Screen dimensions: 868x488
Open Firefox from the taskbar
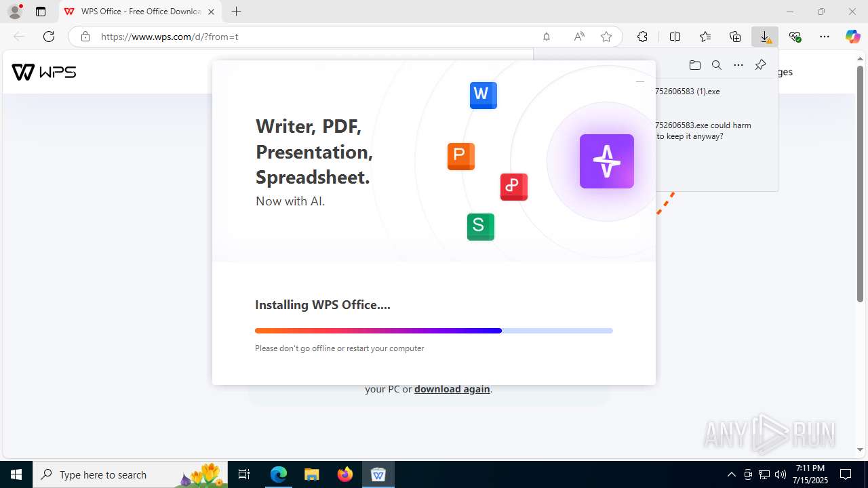[x=344, y=474]
